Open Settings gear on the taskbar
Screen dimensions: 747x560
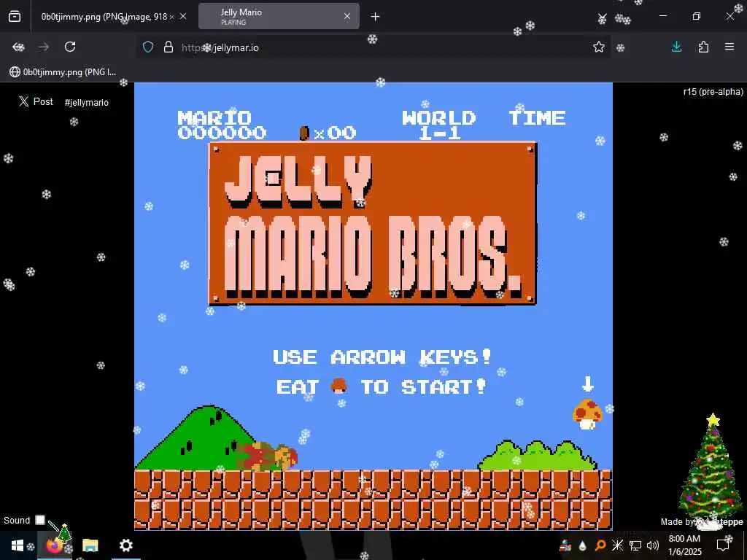(x=125, y=545)
